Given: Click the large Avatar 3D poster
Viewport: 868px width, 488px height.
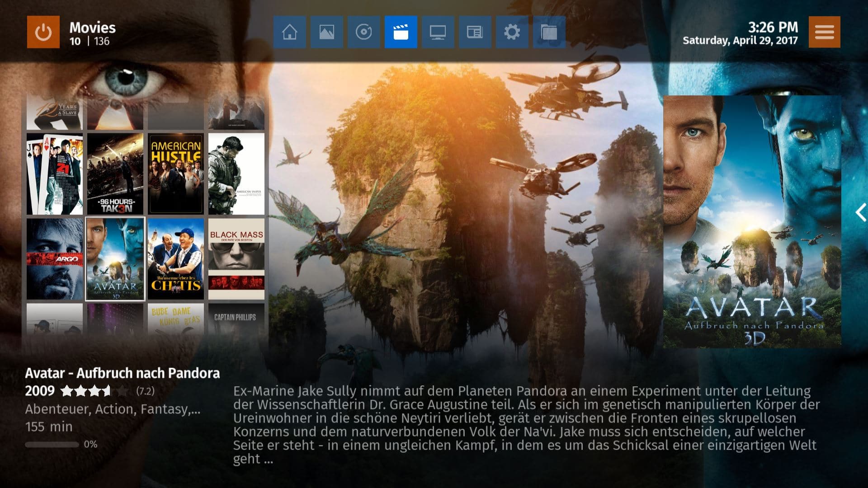Looking at the screenshot, I should [752, 221].
